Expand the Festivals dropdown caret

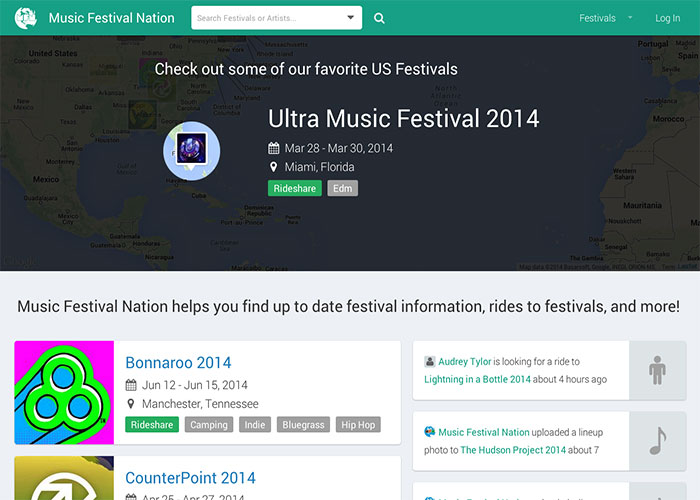630,18
